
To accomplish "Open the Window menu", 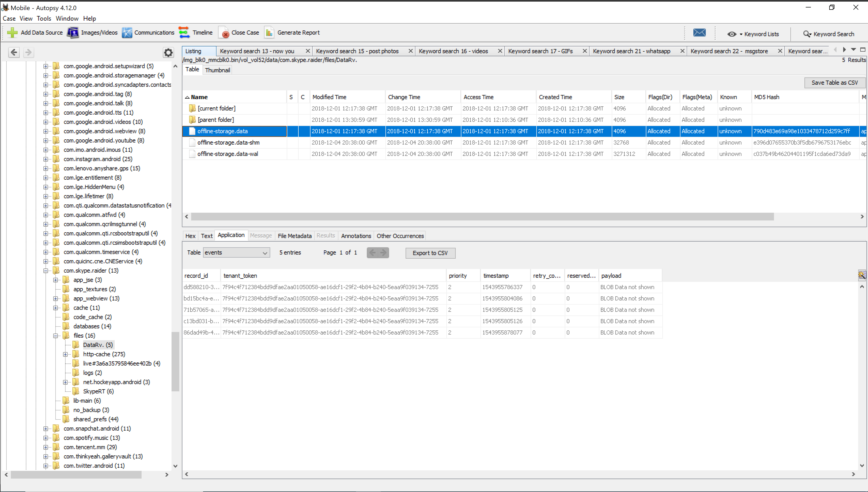I will [x=67, y=19].
